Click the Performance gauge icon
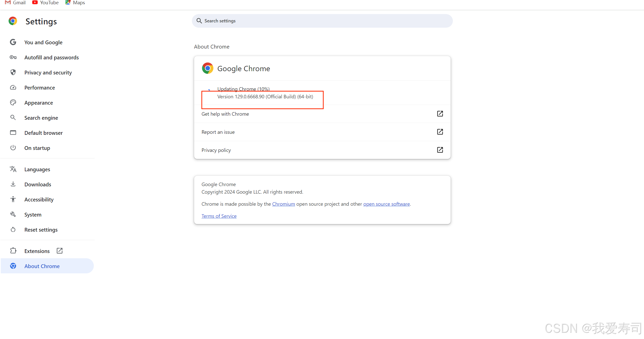 13,88
